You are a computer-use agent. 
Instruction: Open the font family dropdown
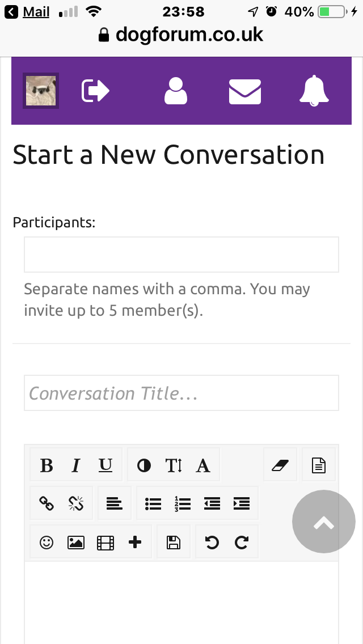(203, 465)
